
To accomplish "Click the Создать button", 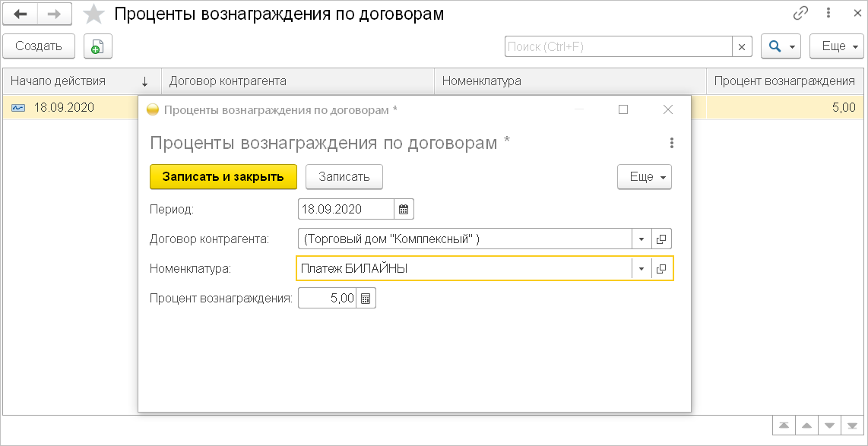I will 38,46.
